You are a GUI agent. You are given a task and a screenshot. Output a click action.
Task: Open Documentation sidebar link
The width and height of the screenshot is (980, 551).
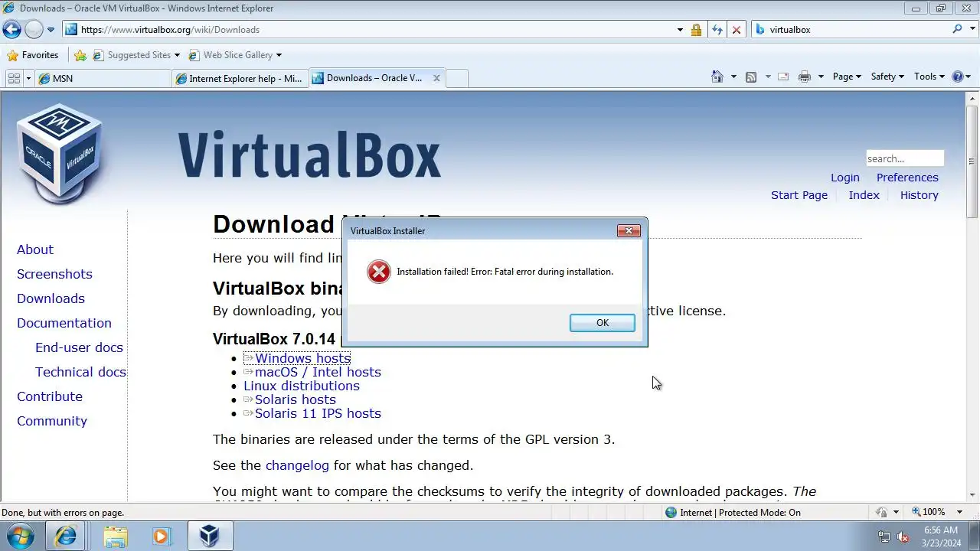tap(64, 323)
